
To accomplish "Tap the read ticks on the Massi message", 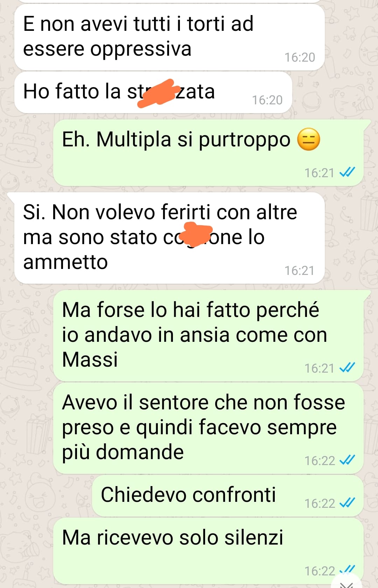I will [x=347, y=368].
